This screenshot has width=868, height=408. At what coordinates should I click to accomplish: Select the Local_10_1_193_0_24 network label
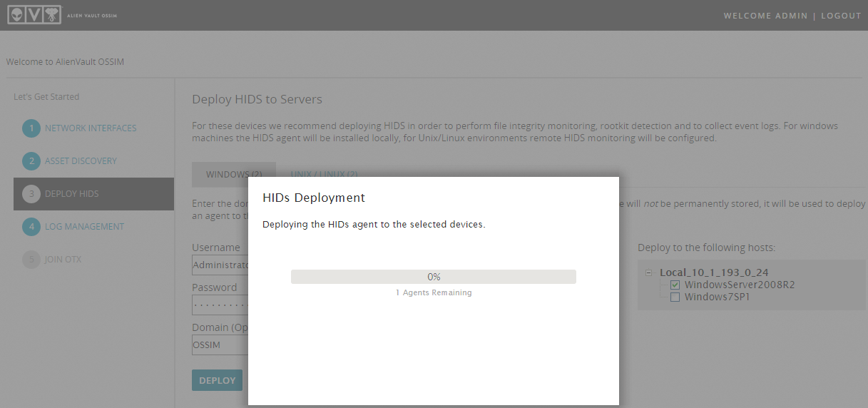tap(714, 272)
